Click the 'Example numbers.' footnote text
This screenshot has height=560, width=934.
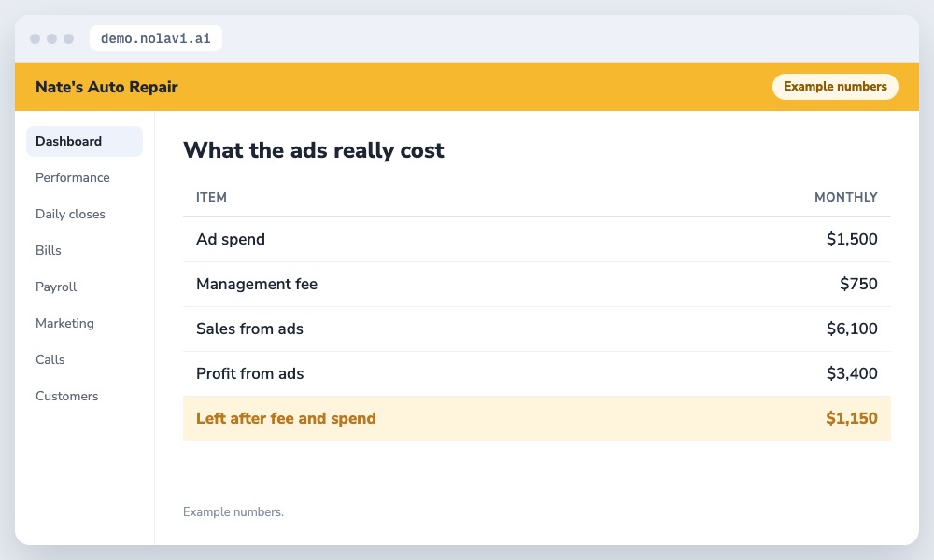pos(233,511)
